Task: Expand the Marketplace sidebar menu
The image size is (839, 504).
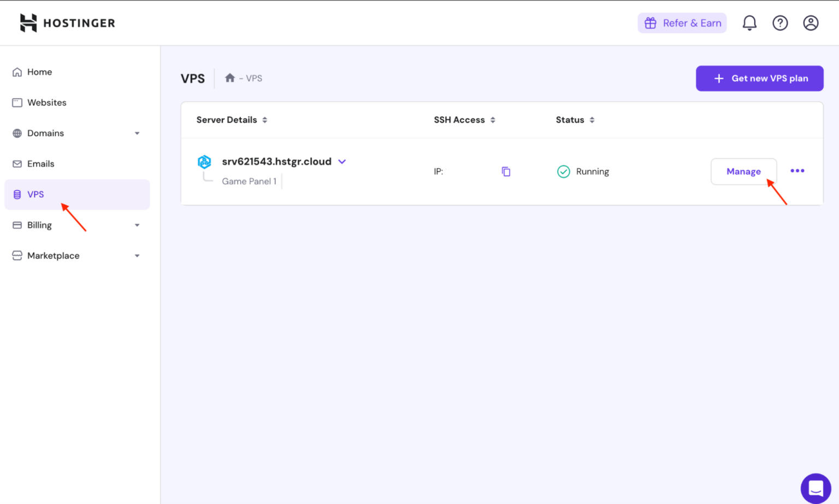Action: point(137,255)
